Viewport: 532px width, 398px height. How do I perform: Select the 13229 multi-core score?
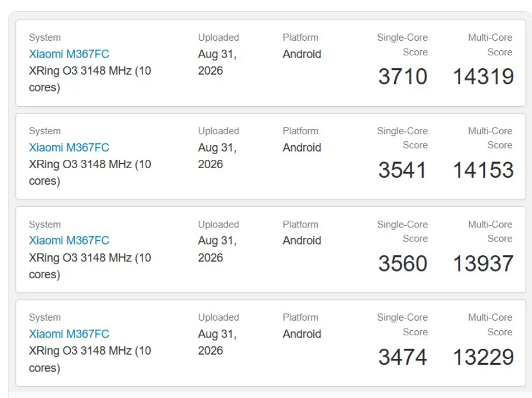point(483,357)
